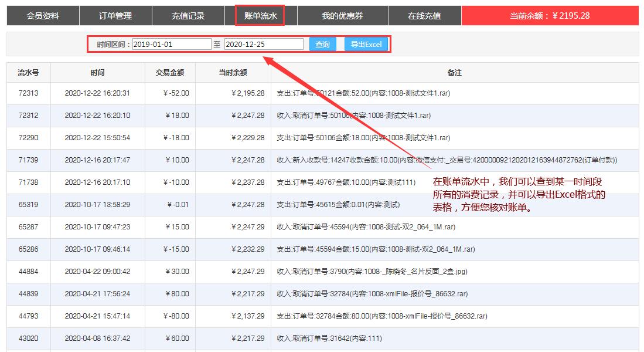This screenshot has height=352, width=644.
Task: Click the 导出Excel button
Action: [366, 44]
